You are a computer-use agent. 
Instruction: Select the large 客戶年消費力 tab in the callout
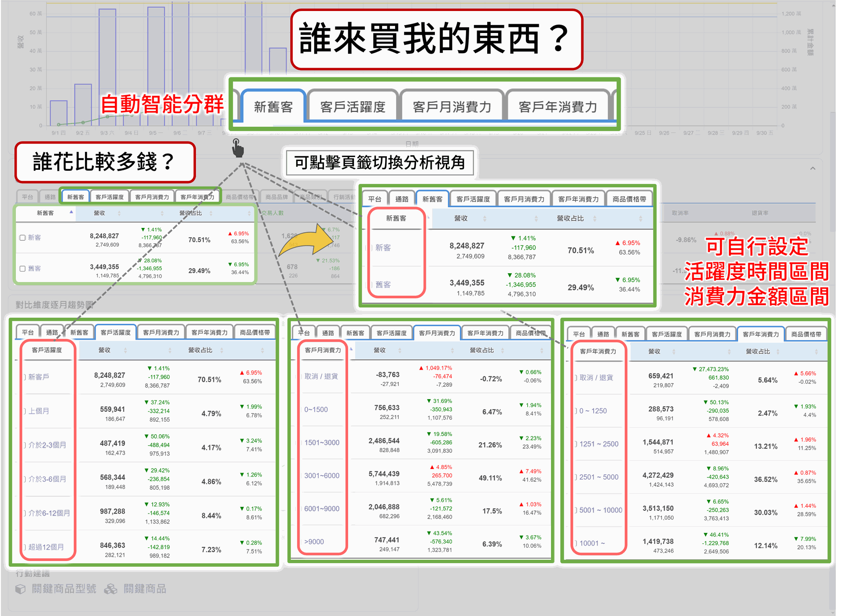point(558,106)
